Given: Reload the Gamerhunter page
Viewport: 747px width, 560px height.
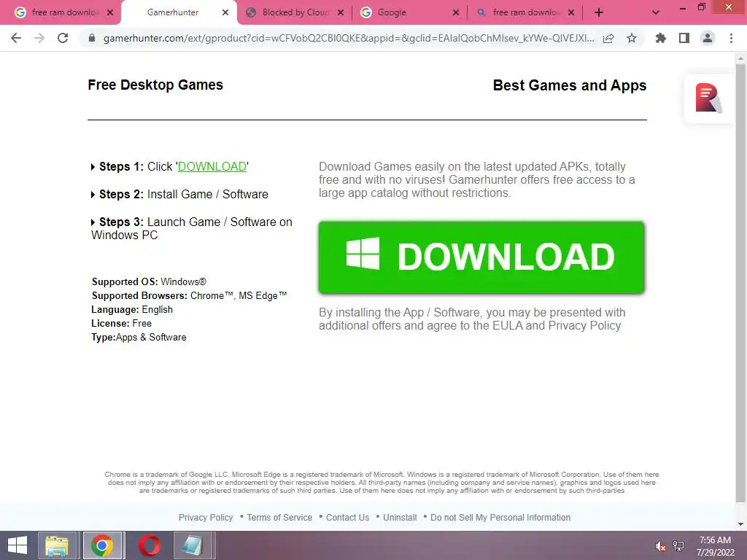Looking at the screenshot, I should pyautogui.click(x=63, y=38).
